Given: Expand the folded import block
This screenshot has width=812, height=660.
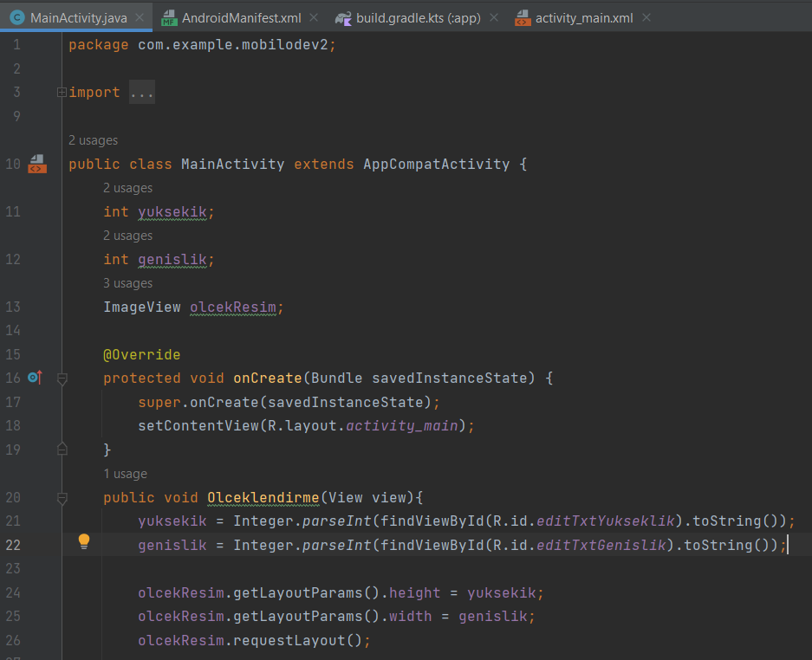Looking at the screenshot, I should point(62,92).
